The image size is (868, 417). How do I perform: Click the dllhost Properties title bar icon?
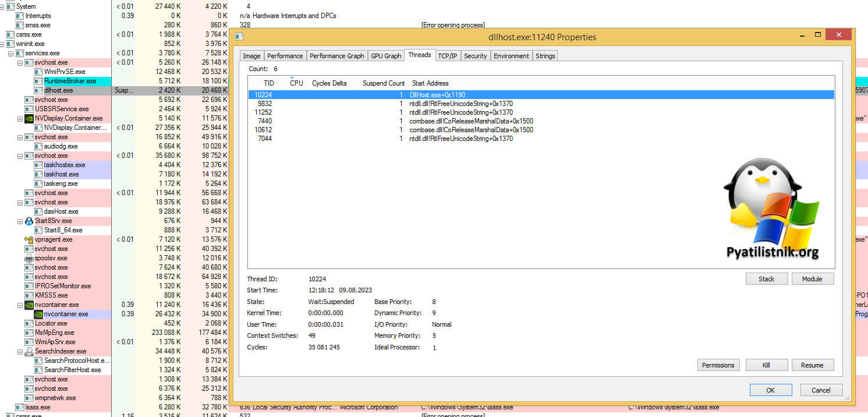click(239, 37)
